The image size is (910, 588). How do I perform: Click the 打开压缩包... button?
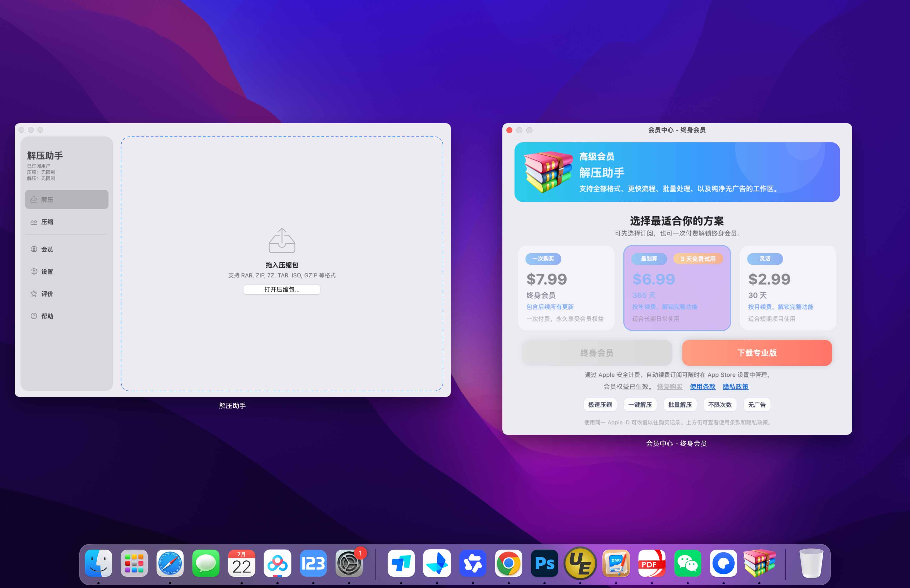pyautogui.click(x=282, y=290)
